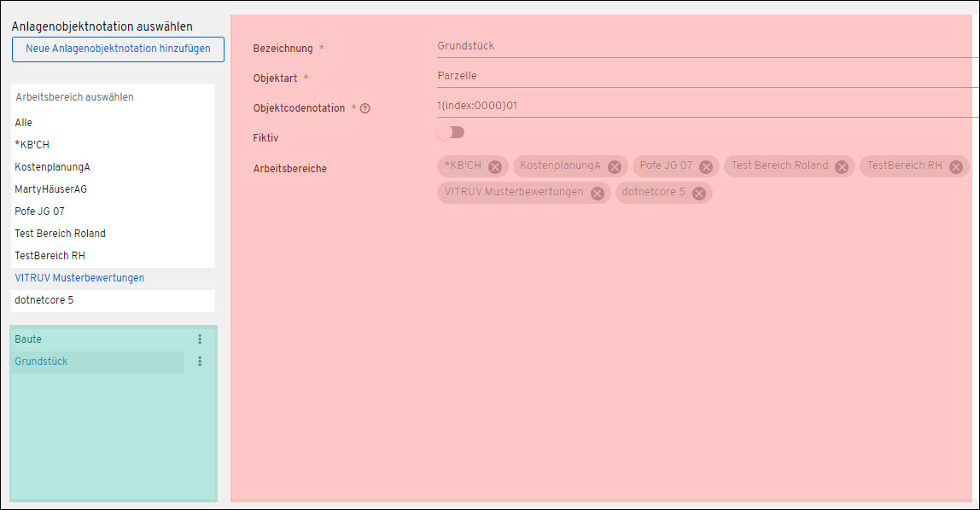Remove the TestBereich RH chip
The height and width of the screenshot is (510, 980).
click(955, 166)
